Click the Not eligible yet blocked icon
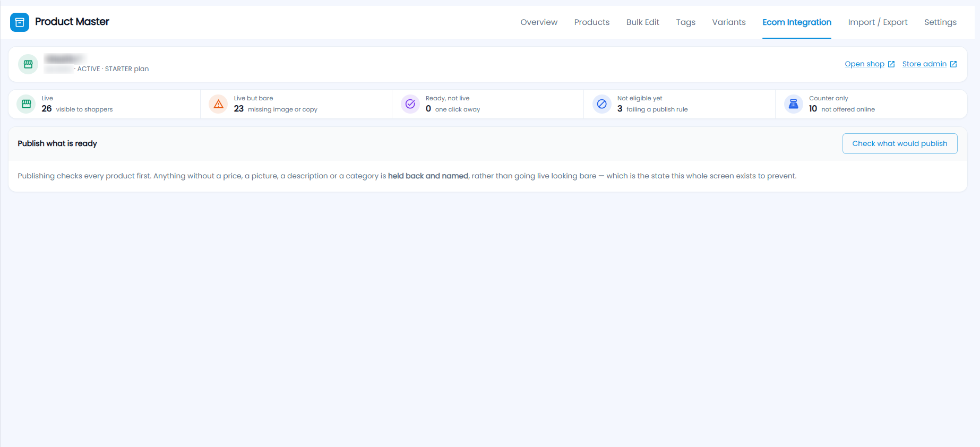 [602, 104]
